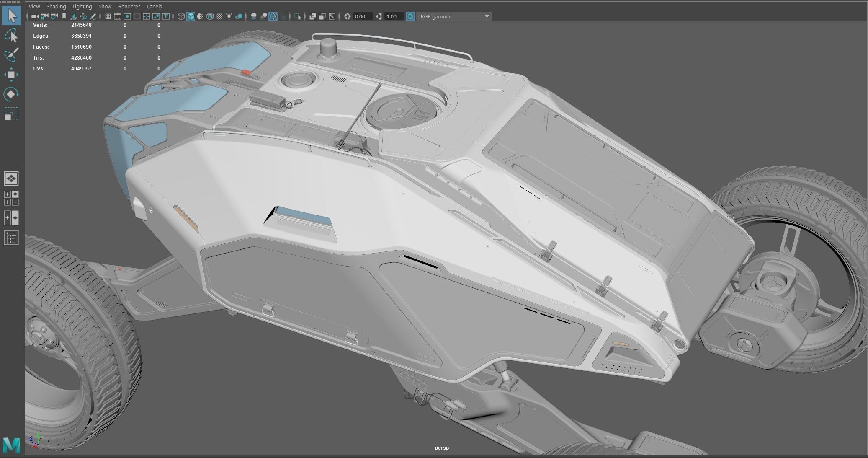The width and height of the screenshot is (868, 458).
Task: Activate the Lasso selection tool
Action: (11, 36)
